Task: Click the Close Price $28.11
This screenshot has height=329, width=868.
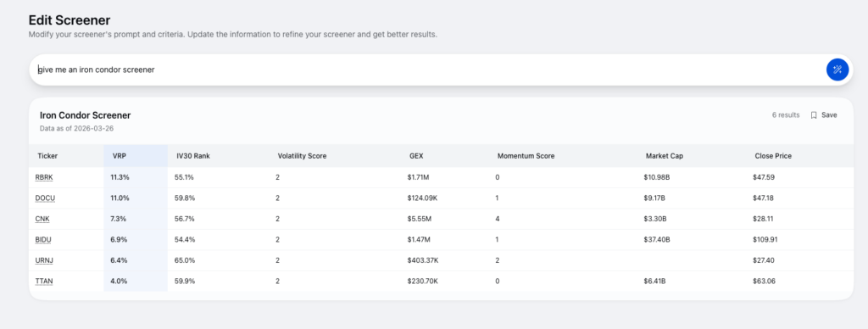Action: coord(763,219)
